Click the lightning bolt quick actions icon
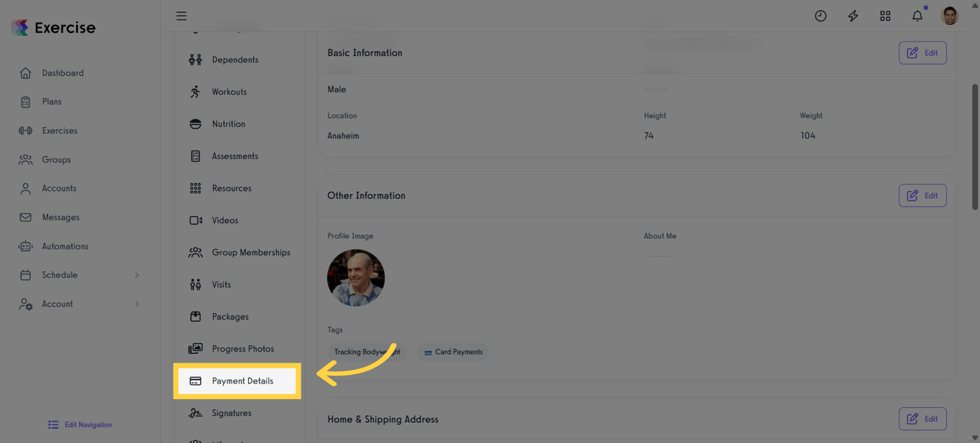The height and width of the screenshot is (443, 980). [x=853, y=16]
